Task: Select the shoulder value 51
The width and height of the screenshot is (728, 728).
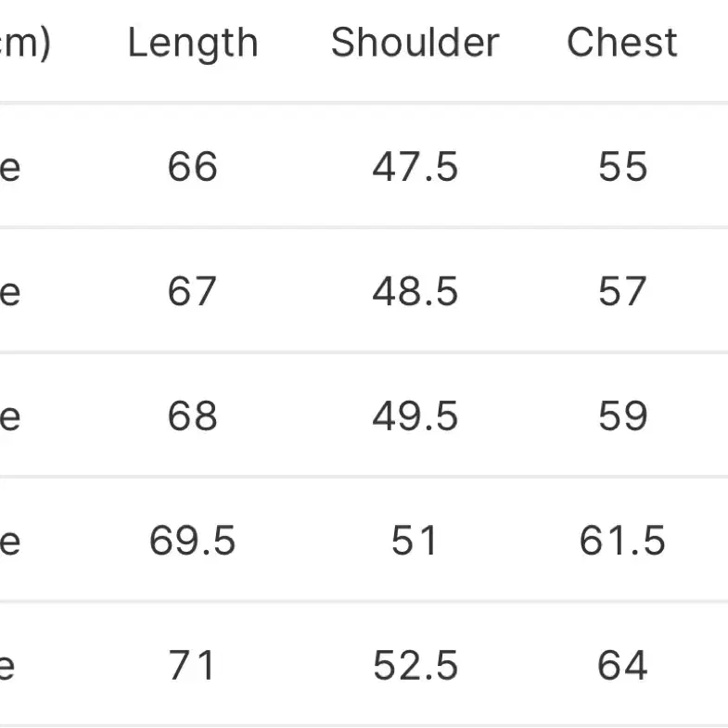Action: (415, 541)
